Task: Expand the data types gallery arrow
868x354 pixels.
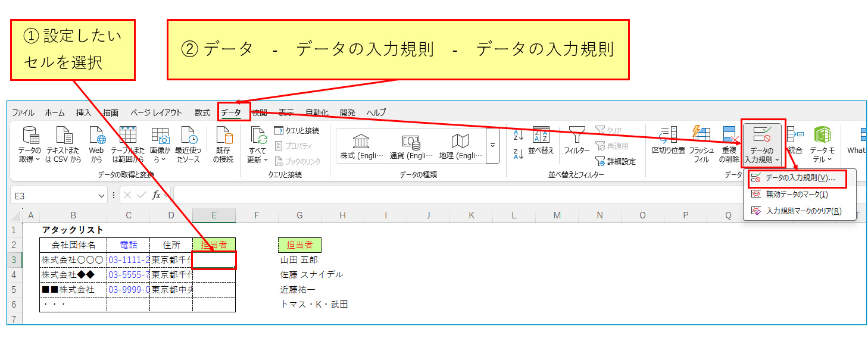Action: [x=492, y=145]
